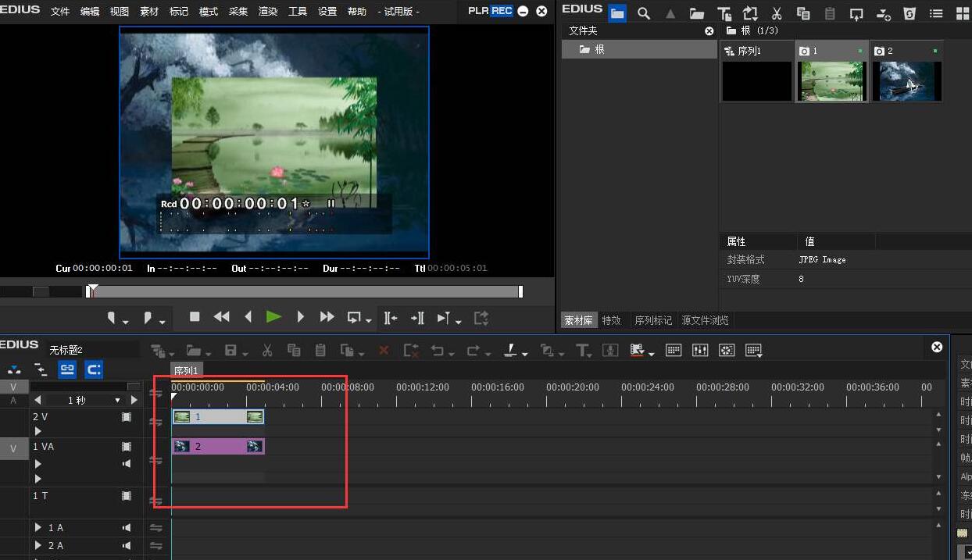Select clip 2 thumbnail in Bin
Screen dimensions: 972x560
coord(906,80)
